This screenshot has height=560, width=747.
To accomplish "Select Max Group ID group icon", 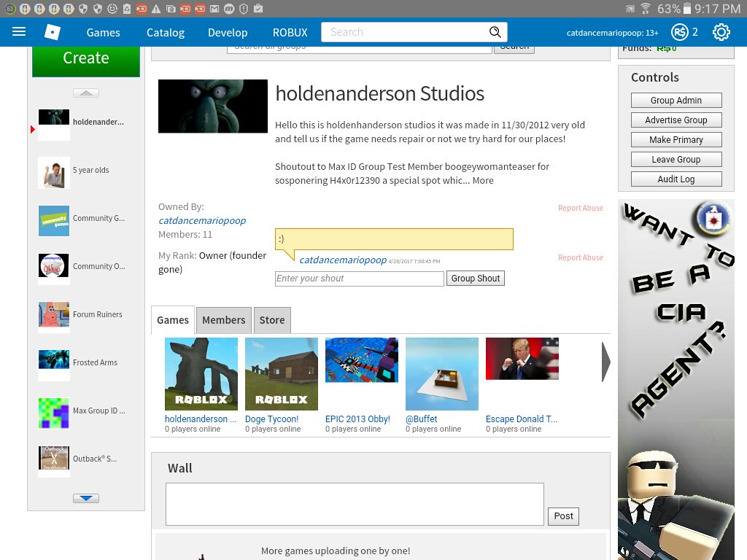I will click(54, 413).
